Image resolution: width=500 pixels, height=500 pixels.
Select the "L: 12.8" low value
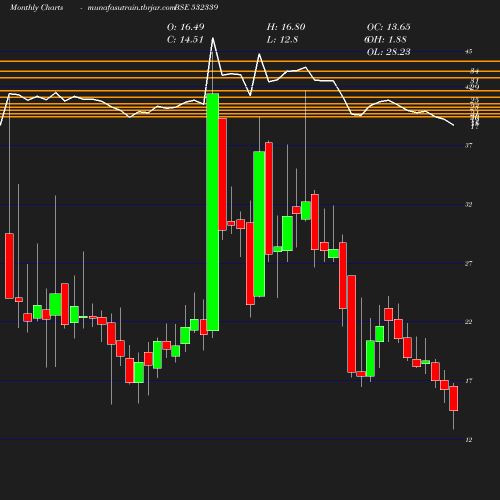pyautogui.click(x=282, y=40)
